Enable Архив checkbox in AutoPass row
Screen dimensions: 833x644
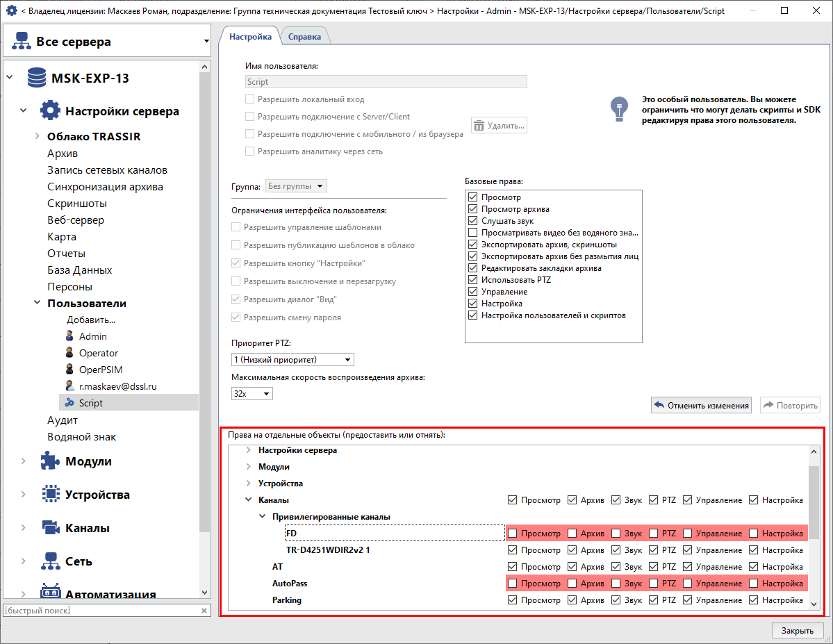tap(572, 583)
